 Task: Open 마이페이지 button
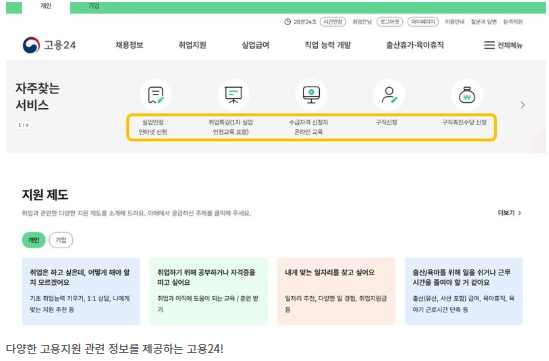click(x=423, y=22)
